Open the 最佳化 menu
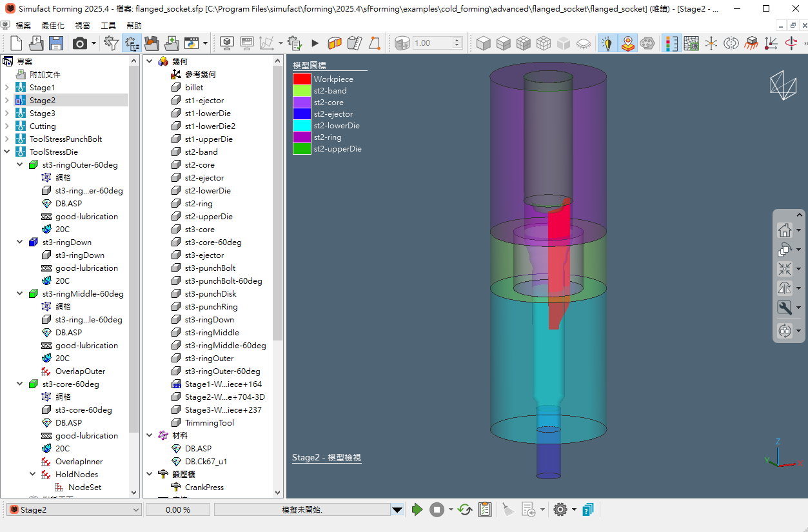 point(53,26)
